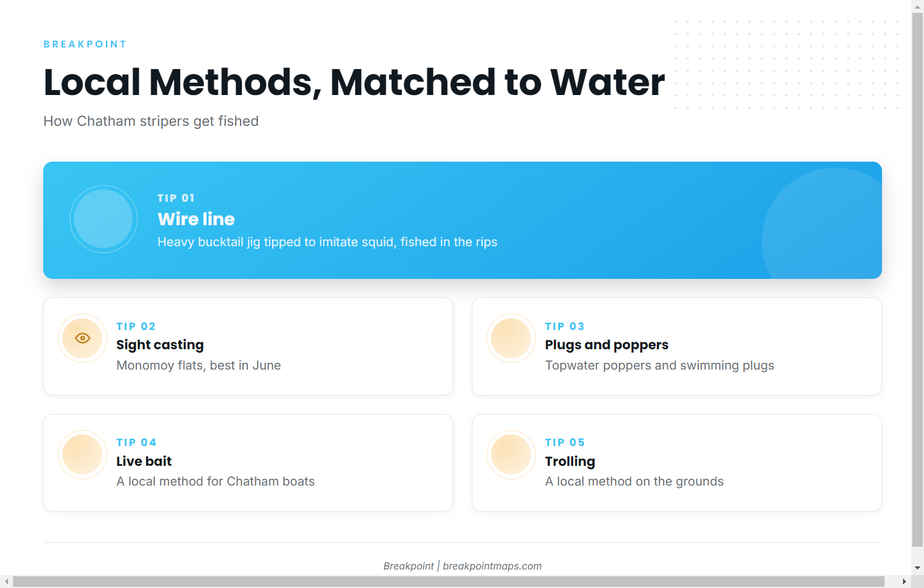
Task: Click the TIP 03 label
Action: [564, 326]
